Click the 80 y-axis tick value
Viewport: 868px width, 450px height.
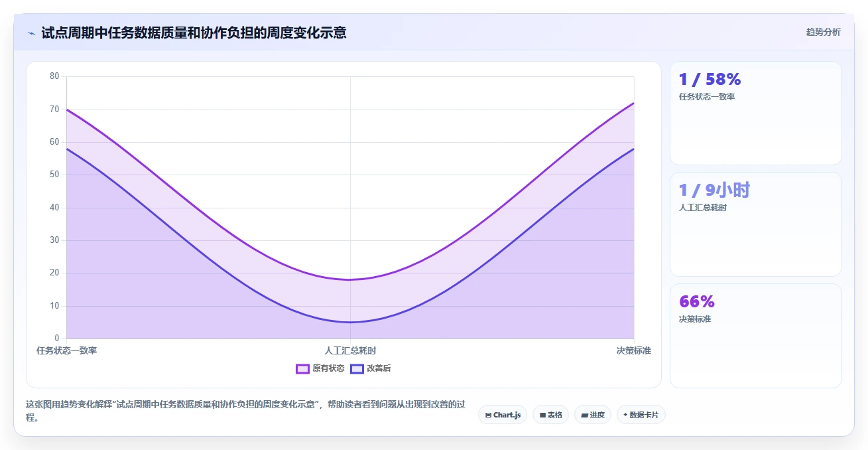54,76
